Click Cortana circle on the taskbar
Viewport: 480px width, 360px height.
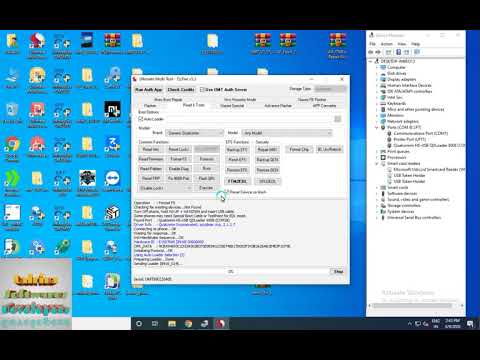[139, 324]
